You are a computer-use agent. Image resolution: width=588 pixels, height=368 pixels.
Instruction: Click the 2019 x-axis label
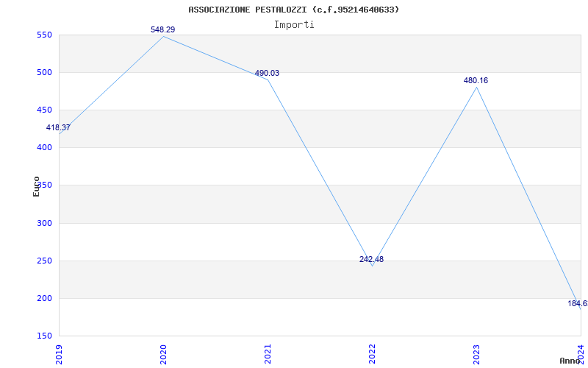tap(60, 354)
